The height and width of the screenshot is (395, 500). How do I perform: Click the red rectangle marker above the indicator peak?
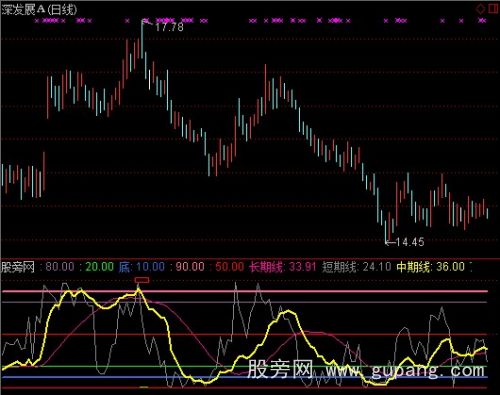(142, 280)
